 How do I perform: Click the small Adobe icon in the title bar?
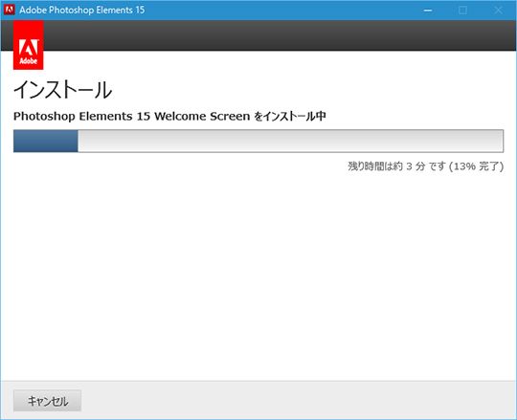tap(9, 10)
